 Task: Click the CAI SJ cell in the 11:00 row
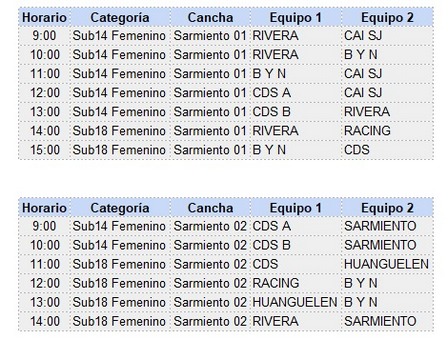pos(387,74)
